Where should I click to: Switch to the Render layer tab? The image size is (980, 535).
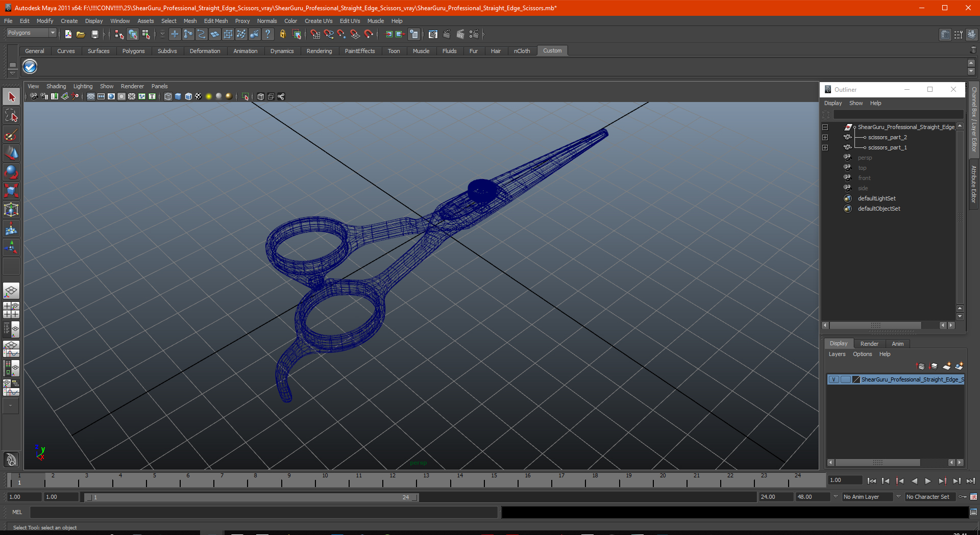click(x=869, y=344)
